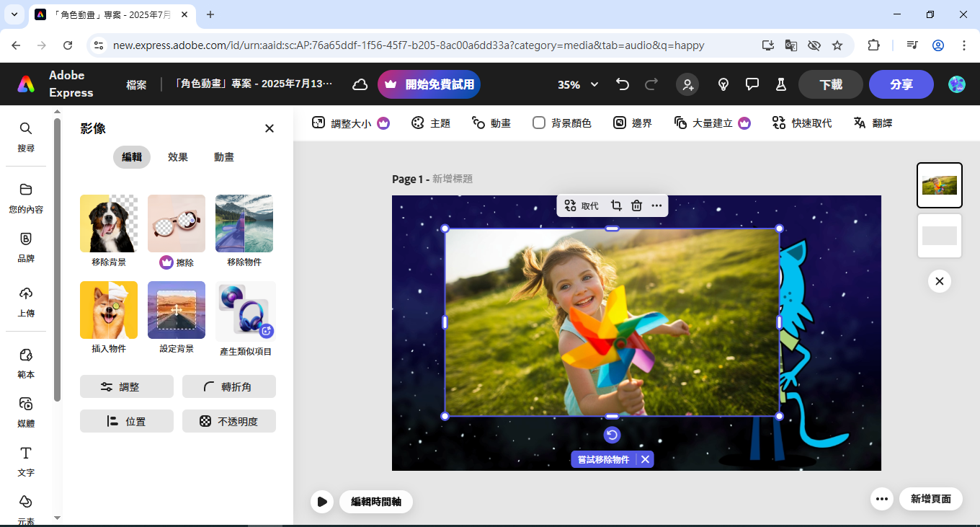Click the crop icon above the image
This screenshot has height=527, width=980.
point(616,205)
